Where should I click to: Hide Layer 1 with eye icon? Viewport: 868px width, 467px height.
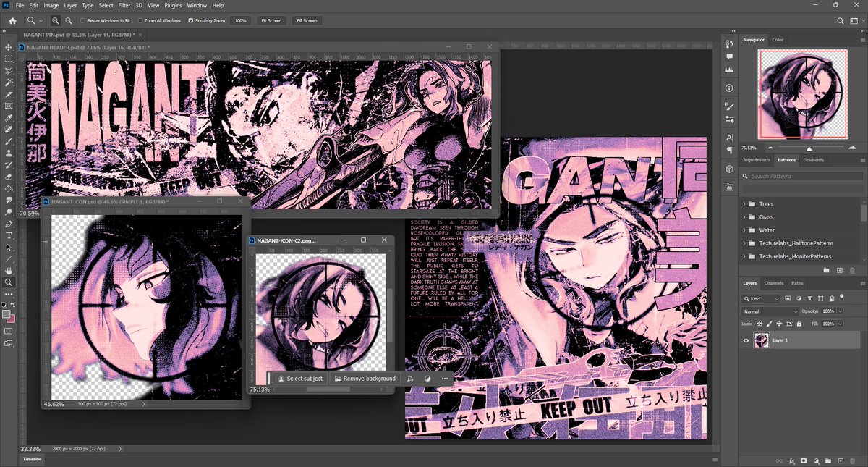click(746, 340)
